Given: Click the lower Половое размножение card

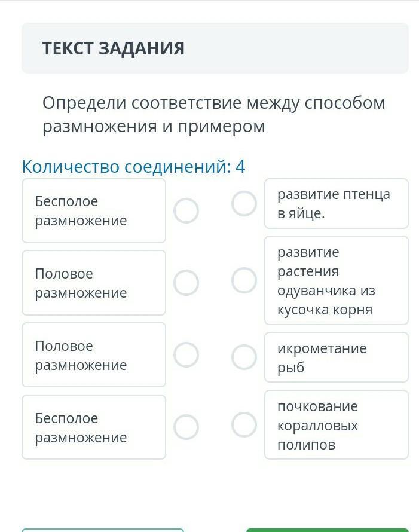Looking at the screenshot, I should point(94,355).
